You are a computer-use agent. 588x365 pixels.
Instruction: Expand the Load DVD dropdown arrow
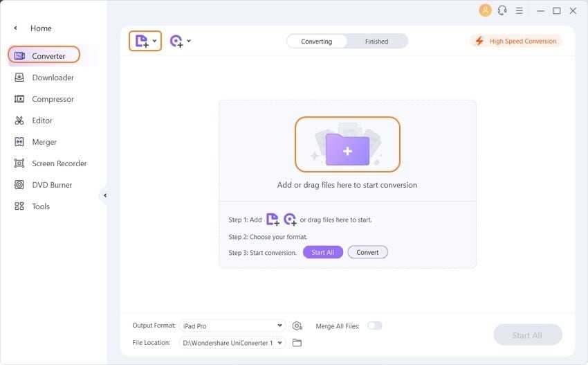click(x=189, y=41)
